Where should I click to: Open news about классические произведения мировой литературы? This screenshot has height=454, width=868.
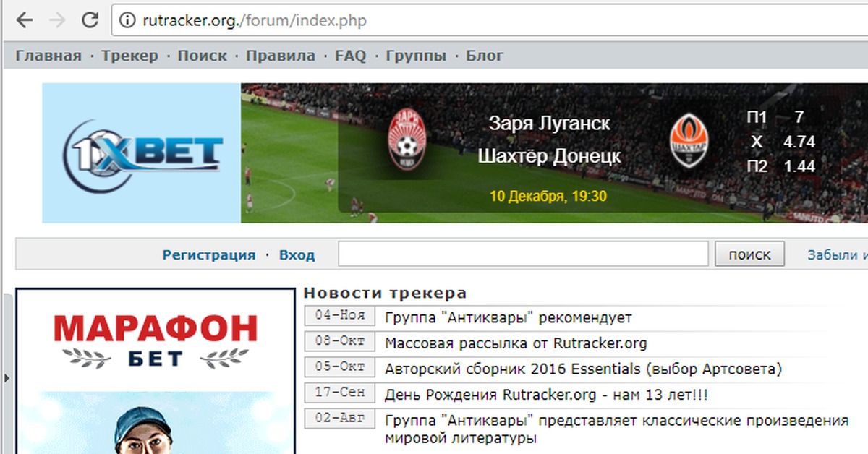point(616,429)
